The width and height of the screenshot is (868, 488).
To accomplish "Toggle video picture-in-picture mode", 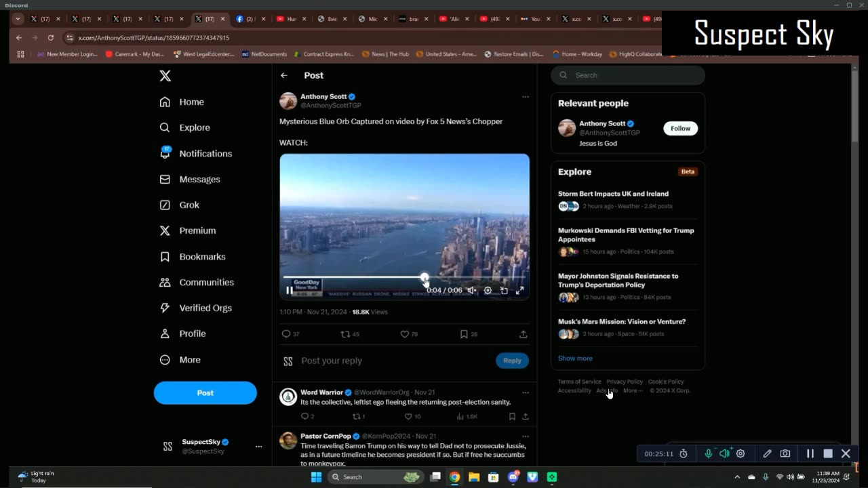I will 504,290.
